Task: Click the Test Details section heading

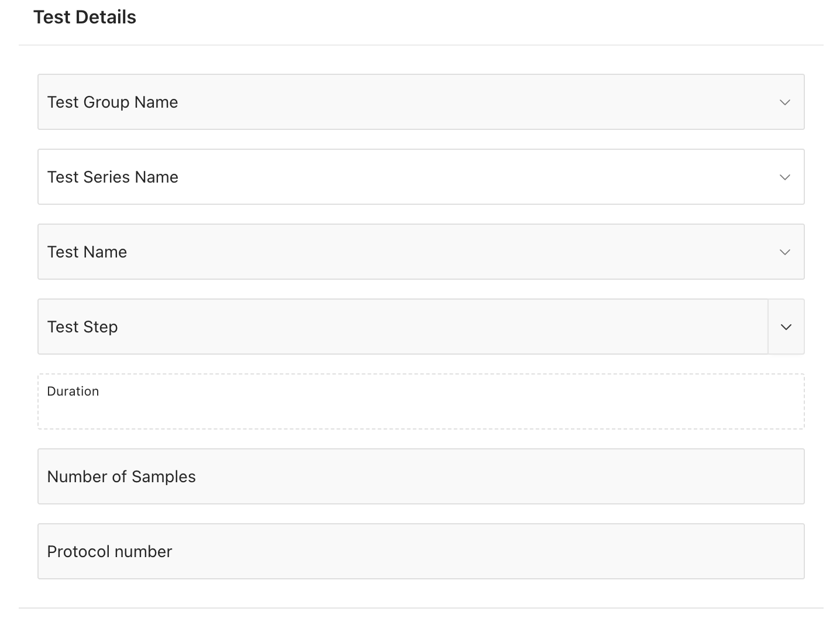Action: click(85, 18)
